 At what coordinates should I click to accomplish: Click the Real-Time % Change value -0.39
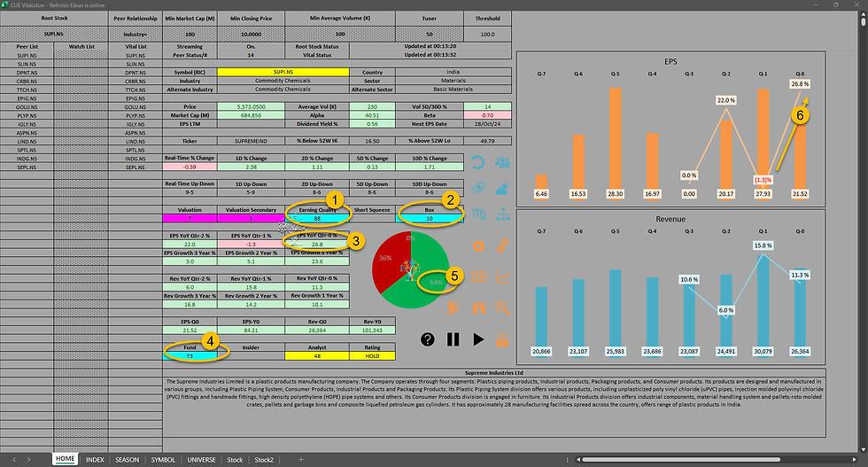pyautogui.click(x=190, y=167)
